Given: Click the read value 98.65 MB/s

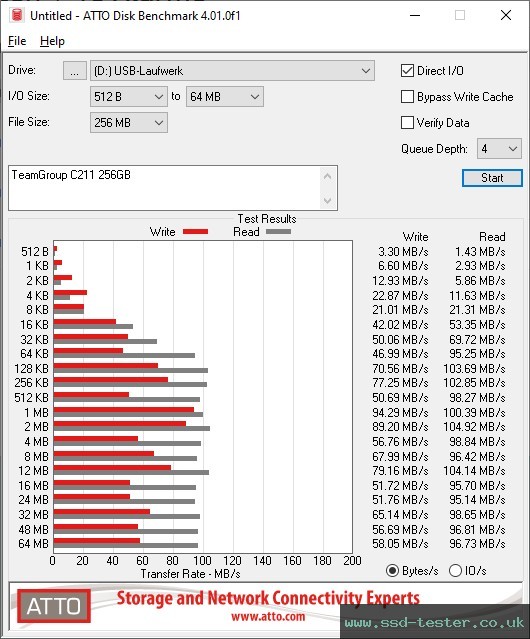Looking at the screenshot, I should [x=477, y=514].
